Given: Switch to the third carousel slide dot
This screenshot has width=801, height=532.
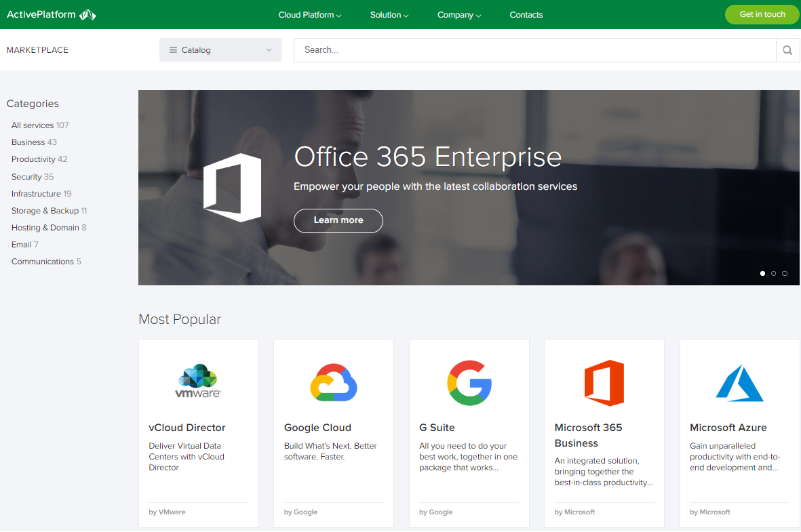Looking at the screenshot, I should [785, 274].
